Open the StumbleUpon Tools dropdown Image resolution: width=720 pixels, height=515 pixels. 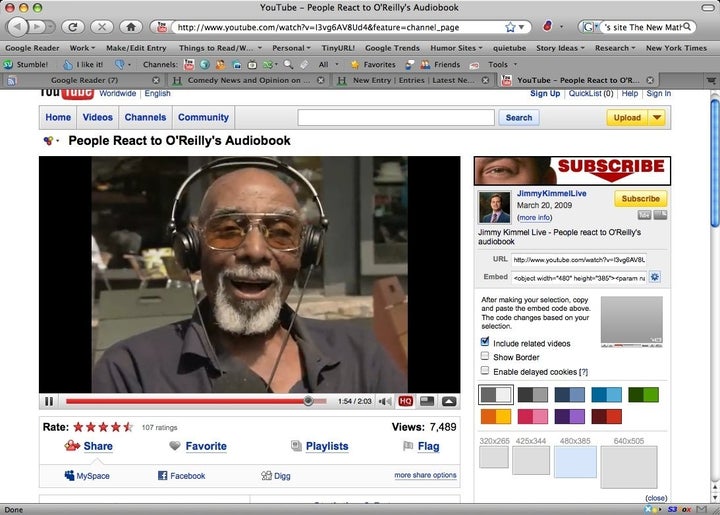point(502,65)
